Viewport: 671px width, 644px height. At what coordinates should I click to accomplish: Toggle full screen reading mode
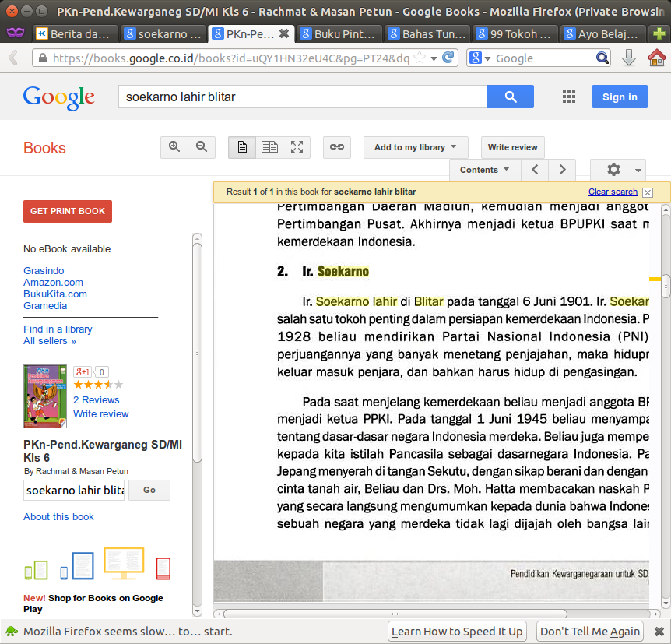click(x=297, y=147)
